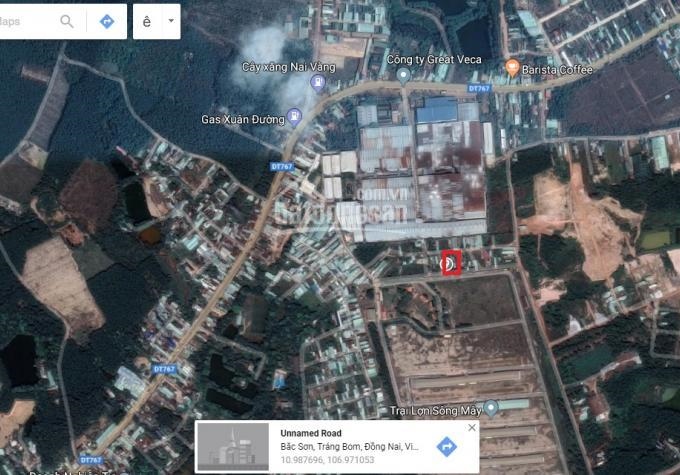The height and width of the screenshot is (475, 680).
Task: Click the Unnamed Road title
Action: pos(311,433)
